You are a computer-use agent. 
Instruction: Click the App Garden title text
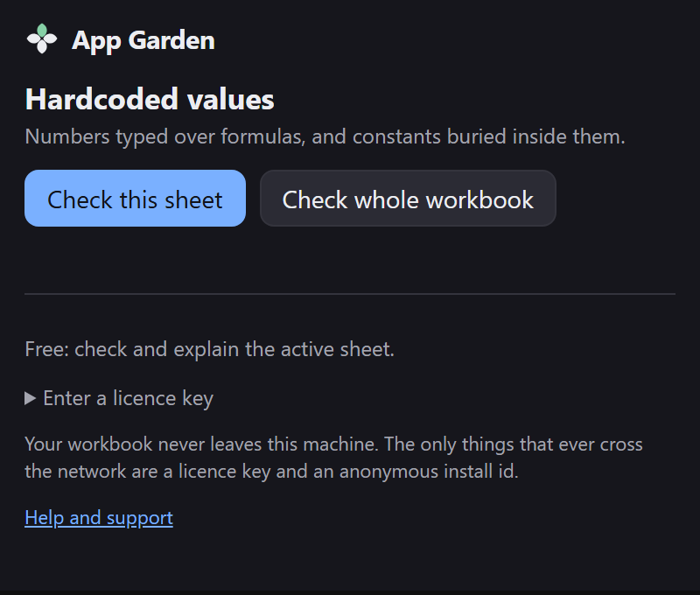(x=143, y=40)
